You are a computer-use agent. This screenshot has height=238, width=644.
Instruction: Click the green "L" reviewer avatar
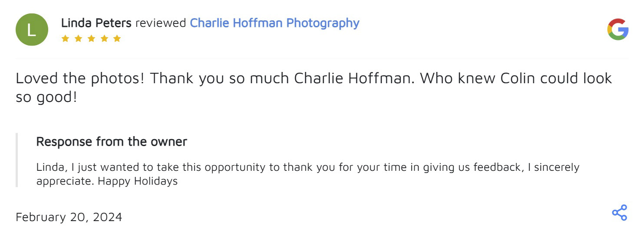(x=31, y=29)
